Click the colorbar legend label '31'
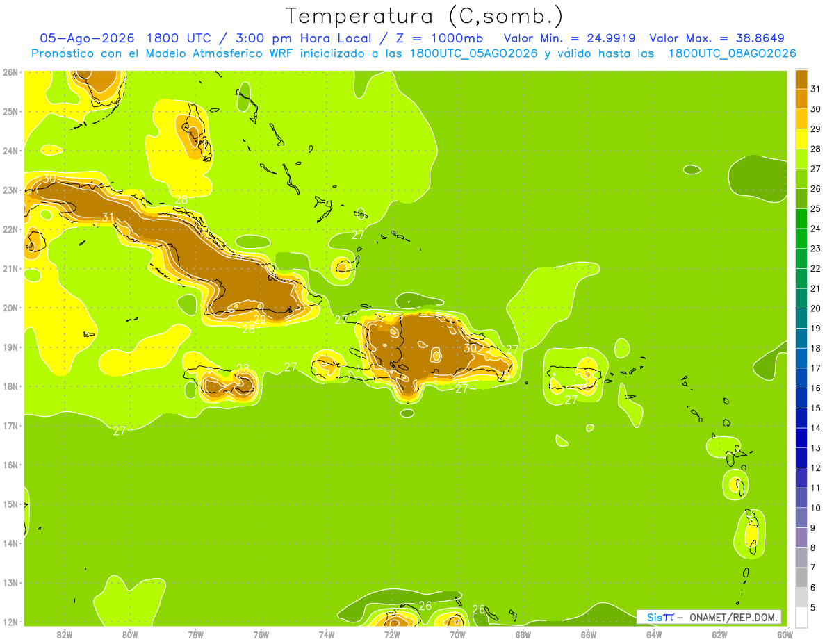 click(815, 89)
